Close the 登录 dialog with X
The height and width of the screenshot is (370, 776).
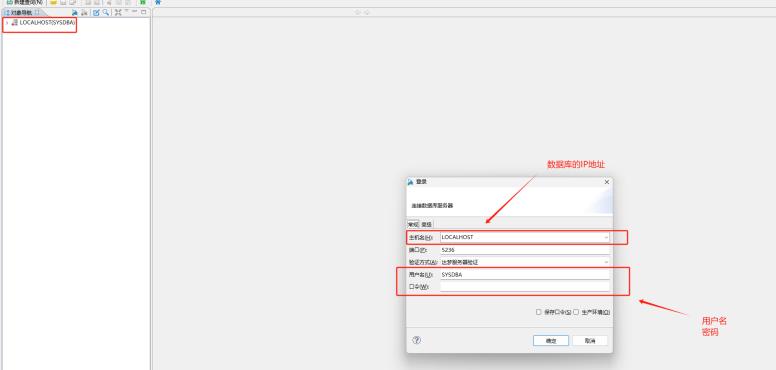pos(607,182)
